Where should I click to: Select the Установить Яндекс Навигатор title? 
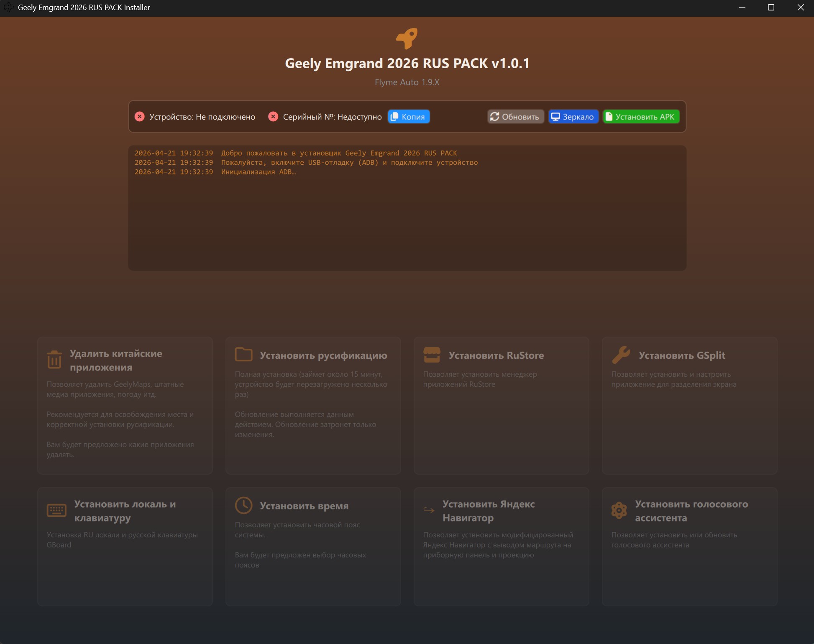[489, 511]
